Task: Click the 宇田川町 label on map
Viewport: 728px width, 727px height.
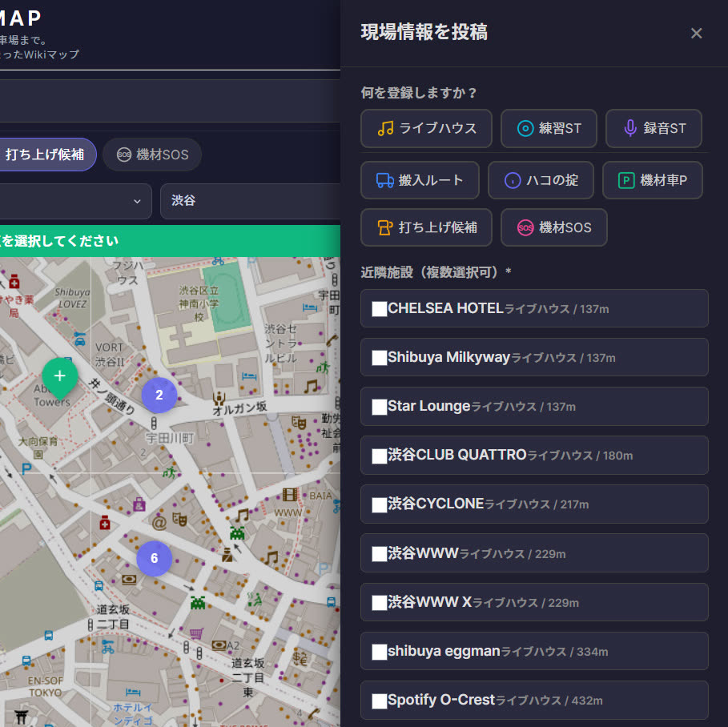Action: point(170,438)
